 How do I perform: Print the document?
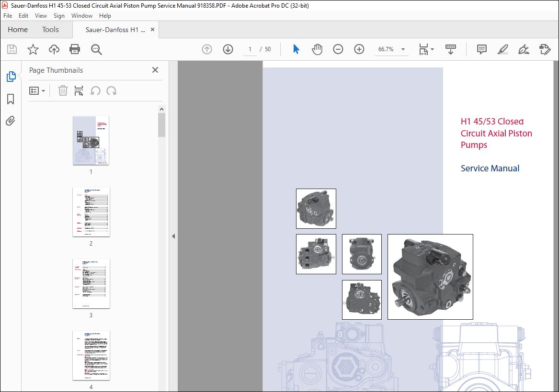[x=75, y=49]
